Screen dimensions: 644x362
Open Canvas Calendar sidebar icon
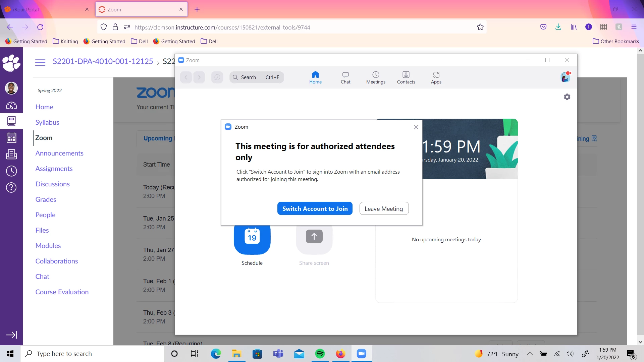pyautogui.click(x=11, y=138)
